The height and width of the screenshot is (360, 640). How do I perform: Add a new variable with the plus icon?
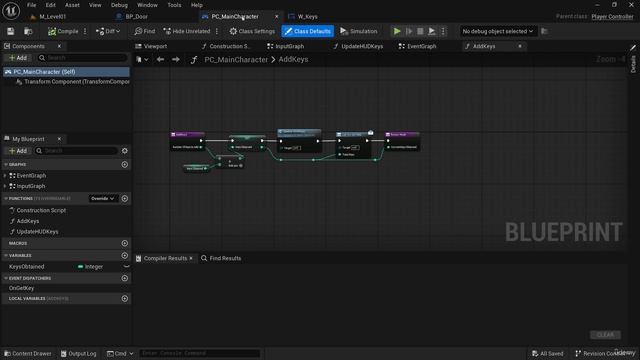click(x=124, y=256)
